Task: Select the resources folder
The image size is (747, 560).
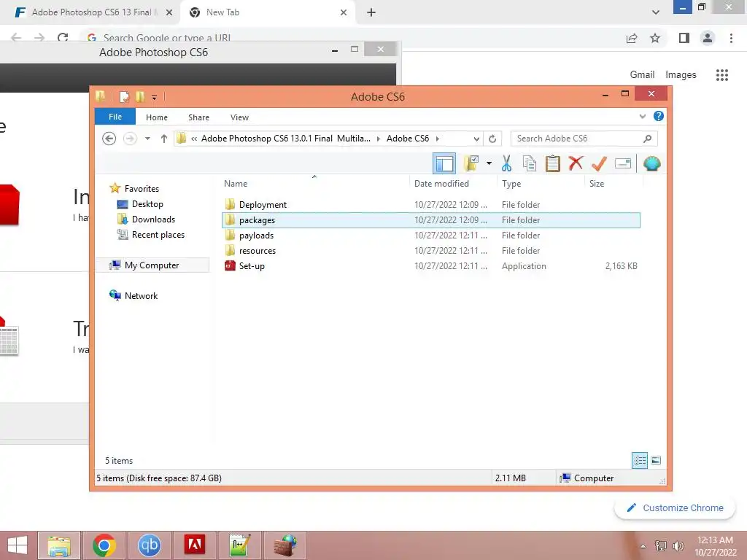Action: tap(258, 251)
